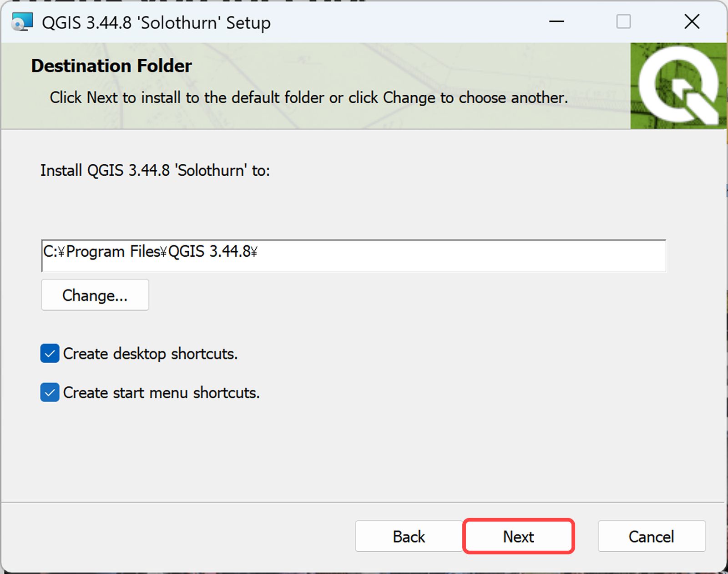This screenshot has width=728, height=574.
Task: Cancel the QGIS setup
Action: click(652, 536)
